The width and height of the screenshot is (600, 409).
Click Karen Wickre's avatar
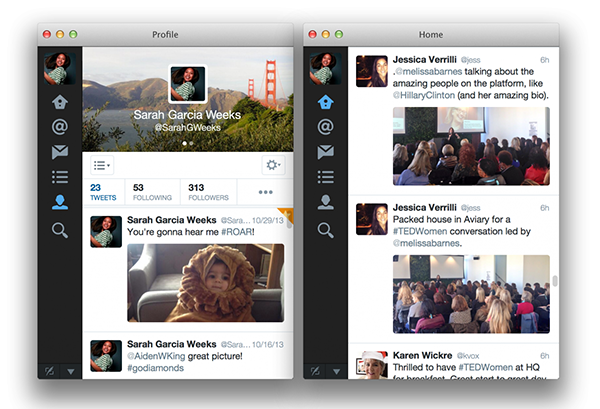372,365
